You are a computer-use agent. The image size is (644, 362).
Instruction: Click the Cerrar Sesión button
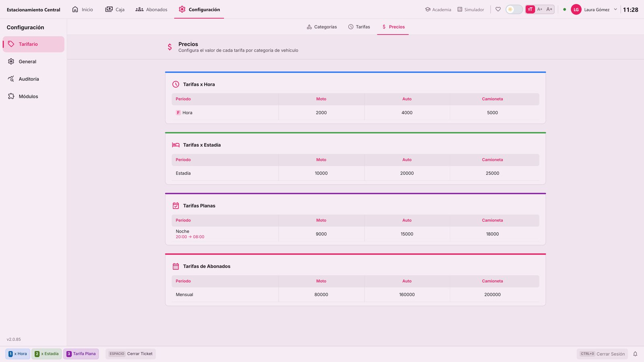603,354
